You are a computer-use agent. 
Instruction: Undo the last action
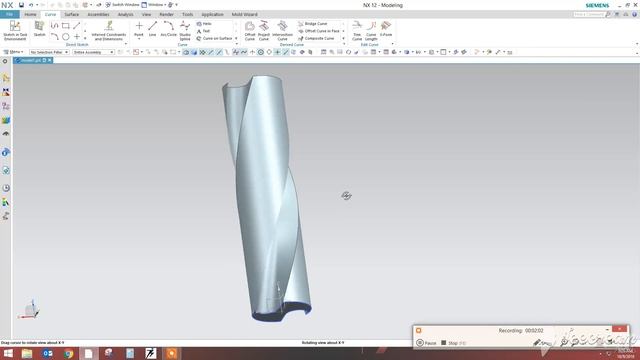31,5
